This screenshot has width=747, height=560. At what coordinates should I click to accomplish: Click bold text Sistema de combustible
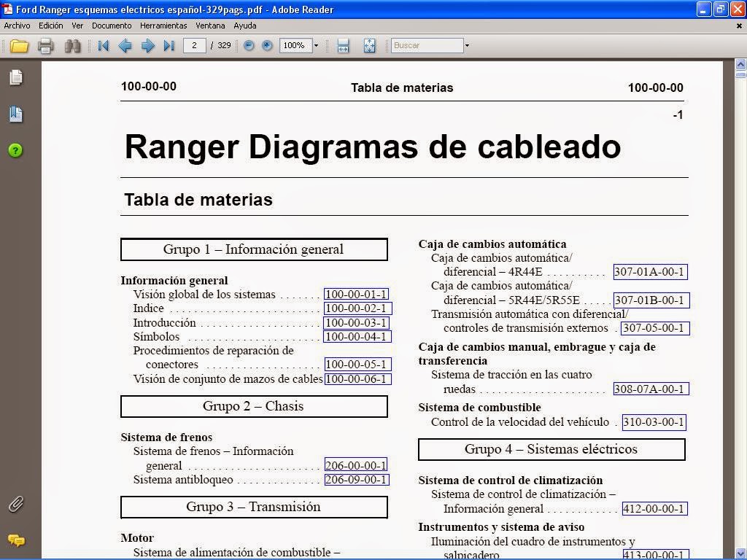(x=480, y=407)
